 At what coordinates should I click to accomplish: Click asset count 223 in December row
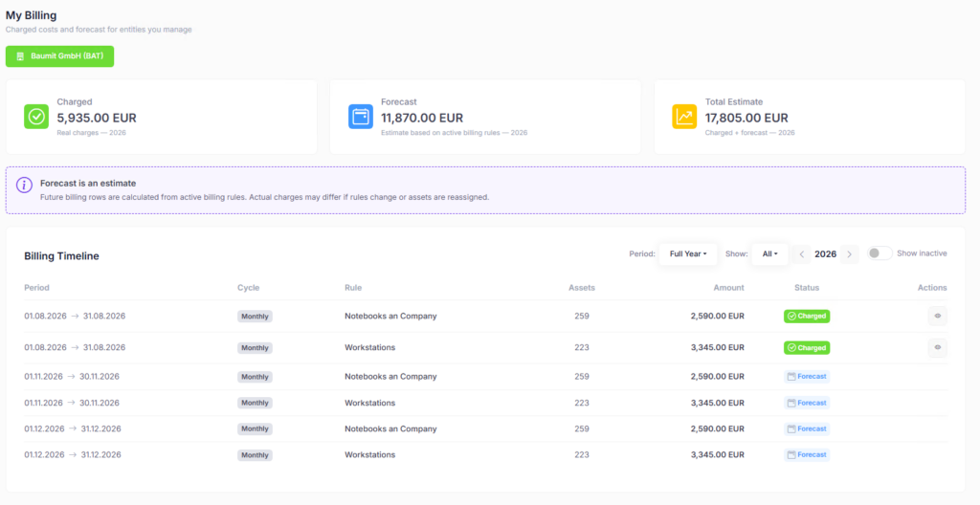(x=582, y=454)
